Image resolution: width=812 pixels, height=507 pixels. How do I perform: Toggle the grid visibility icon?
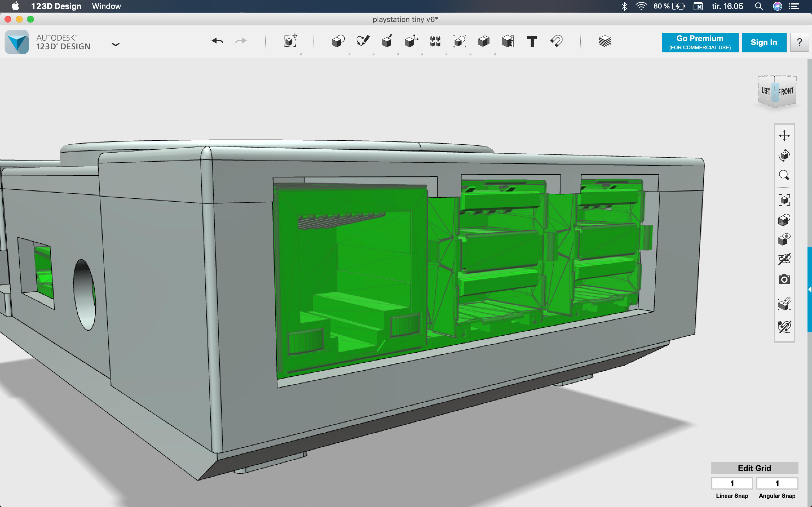coord(784,259)
